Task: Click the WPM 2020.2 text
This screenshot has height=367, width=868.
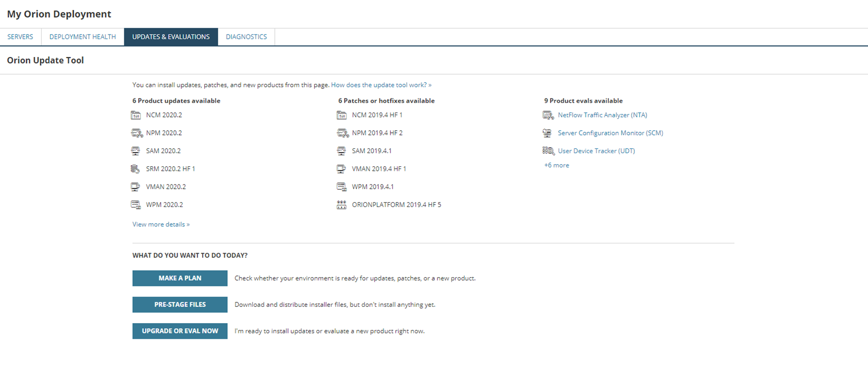Action: click(165, 204)
